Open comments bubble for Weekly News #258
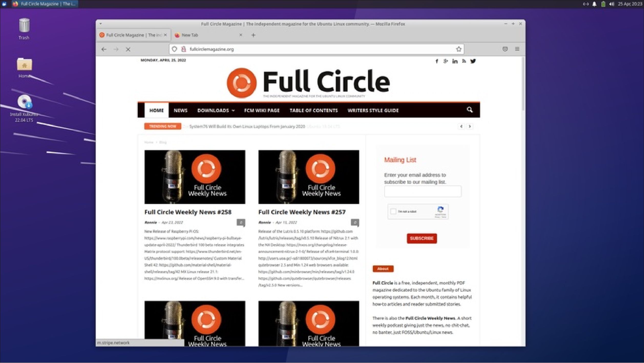 click(x=241, y=223)
